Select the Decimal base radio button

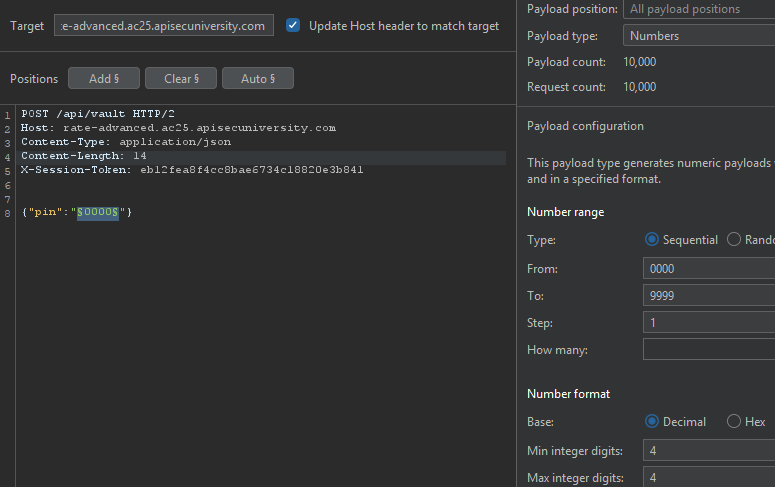(x=652, y=421)
